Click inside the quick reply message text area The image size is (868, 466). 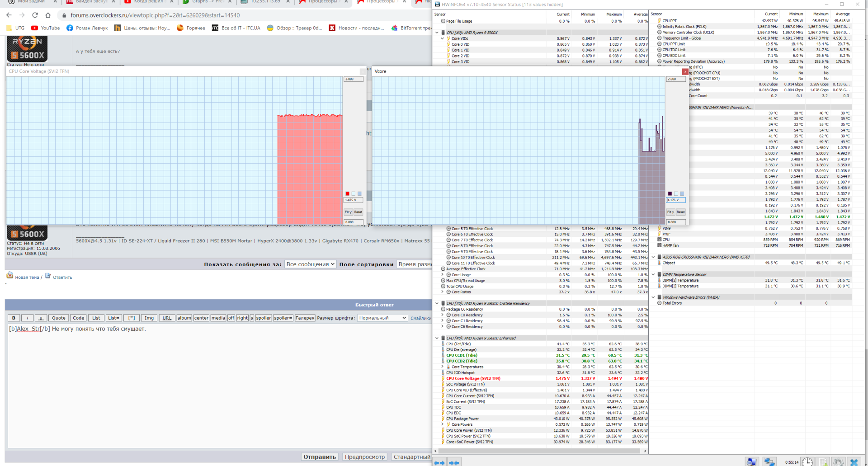217,384
